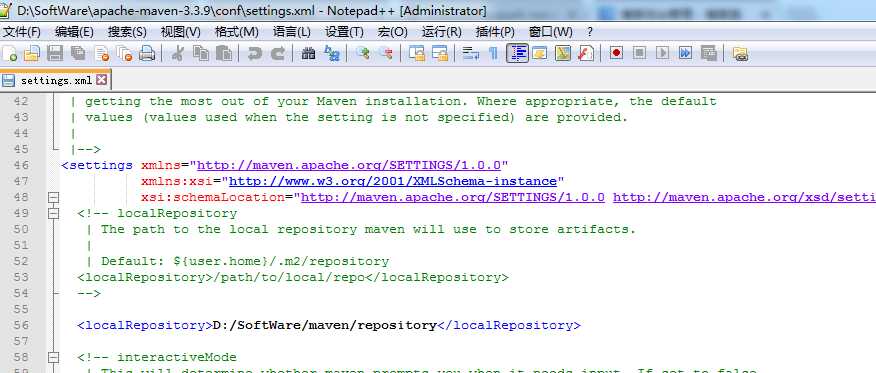Undo the last edit
This screenshot has height=373, width=876.
[255, 54]
